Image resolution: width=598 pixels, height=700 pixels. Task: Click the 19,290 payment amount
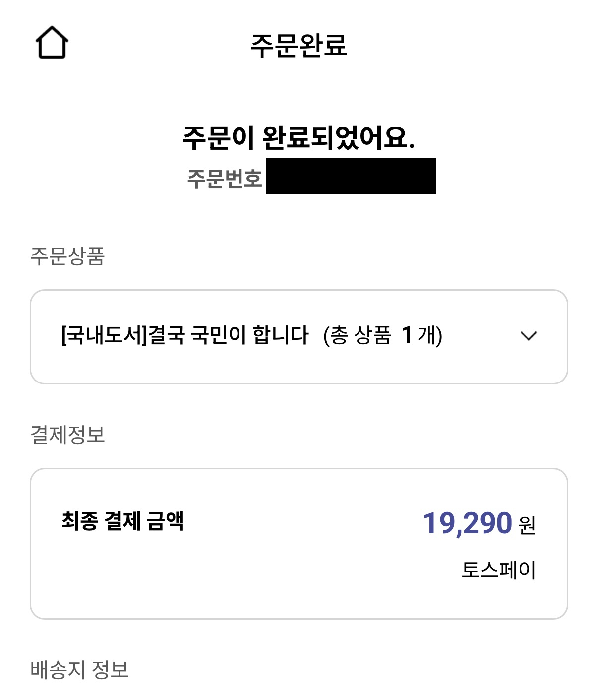coord(467,523)
